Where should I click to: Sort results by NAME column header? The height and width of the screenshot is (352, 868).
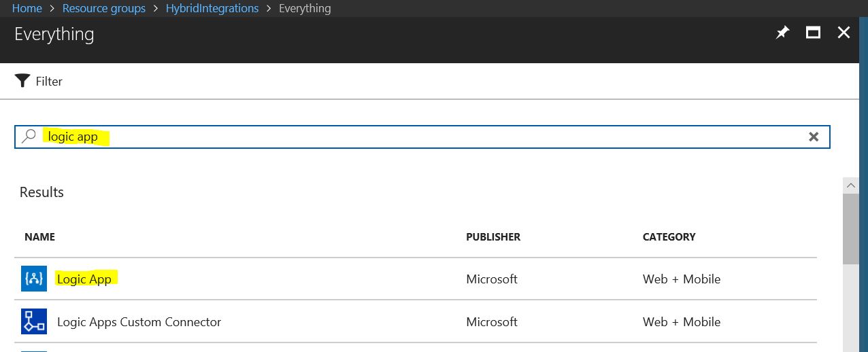click(39, 237)
